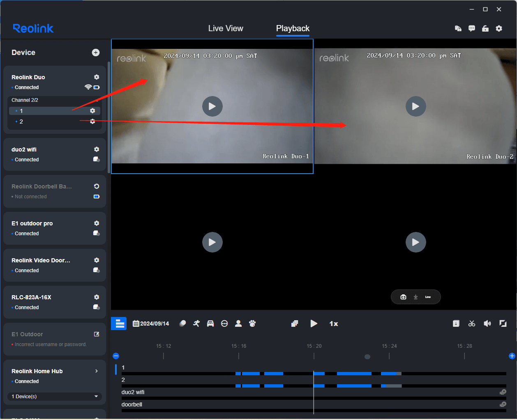Open E1 outdoor pro settings gear
The width and height of the screenshot is (517, 420).
coord(97,223)
